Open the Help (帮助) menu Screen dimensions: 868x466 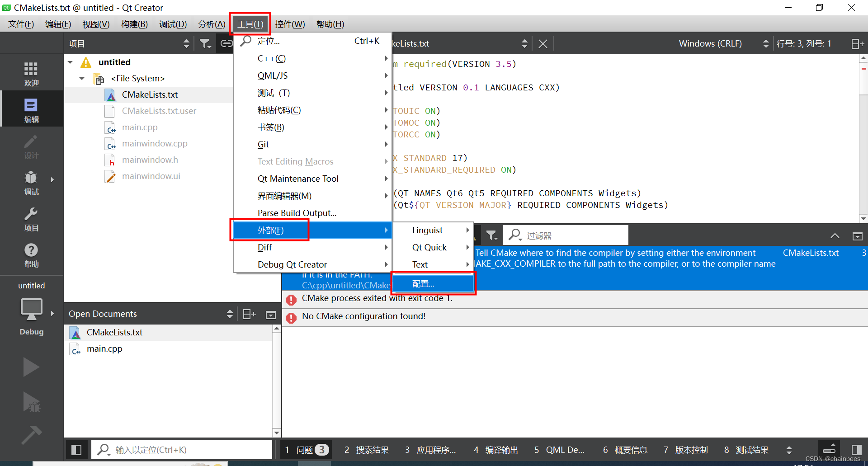pyautogui.click(x=330, y=24)
